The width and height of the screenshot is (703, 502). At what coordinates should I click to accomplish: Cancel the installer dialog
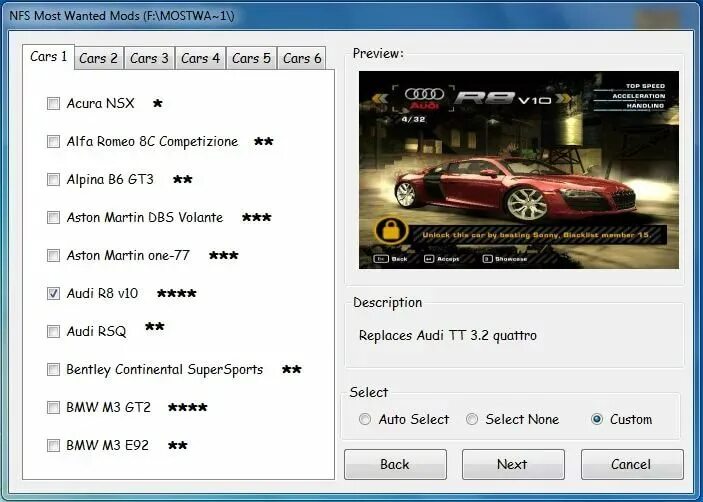coord(632,464)
